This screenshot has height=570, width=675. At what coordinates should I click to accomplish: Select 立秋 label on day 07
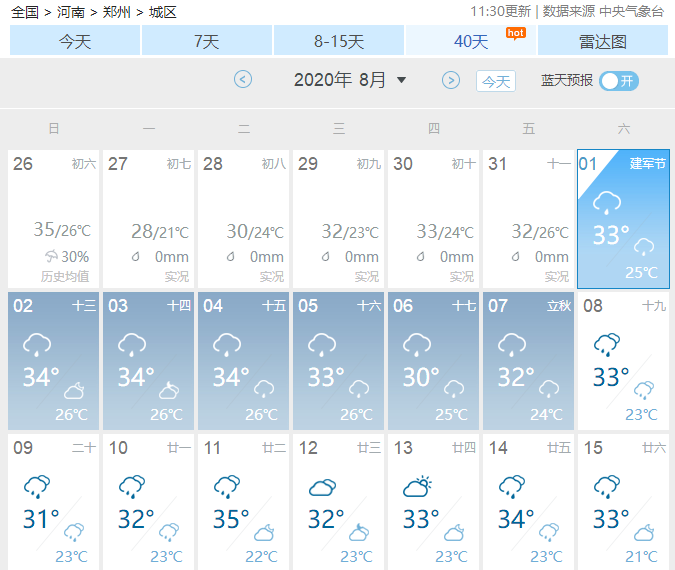(x=559, y=306)
